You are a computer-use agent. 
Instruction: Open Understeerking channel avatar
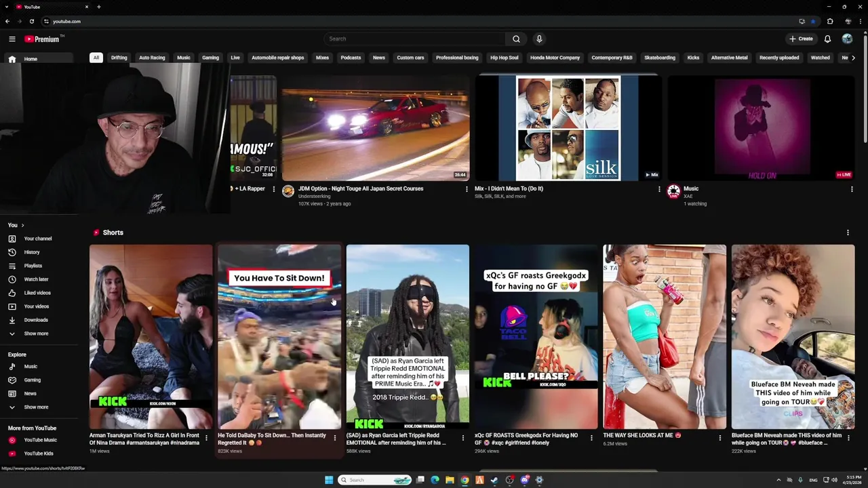(x=288, y=191)
